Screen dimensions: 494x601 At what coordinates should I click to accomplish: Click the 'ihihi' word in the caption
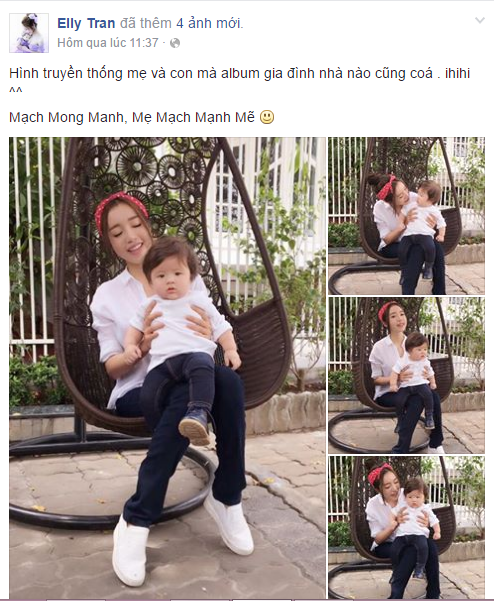coord(457,73)
